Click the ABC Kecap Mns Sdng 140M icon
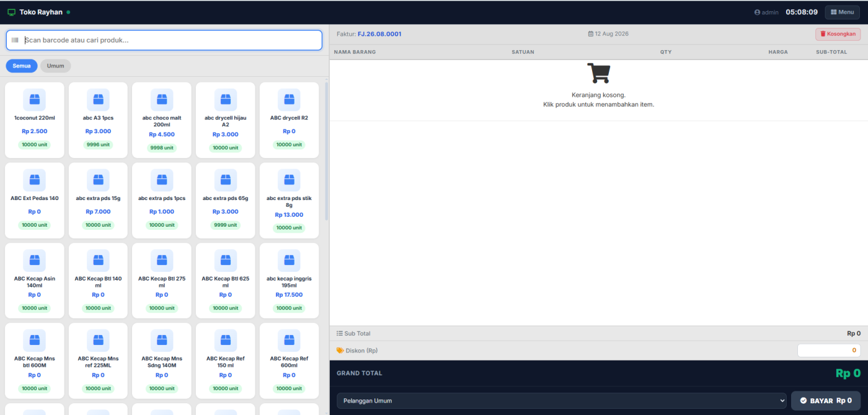The height and width of the screenshot is (415, 868). click(x=162, y=341)
